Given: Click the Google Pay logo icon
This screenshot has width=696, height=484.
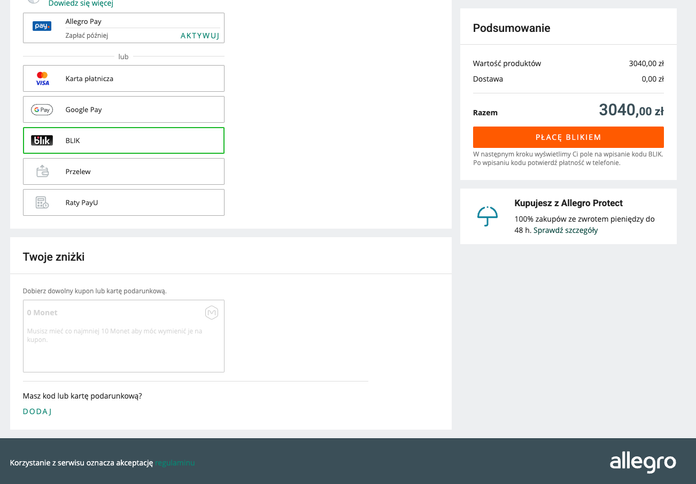Looking at the screenshot, I should [42, 110].
